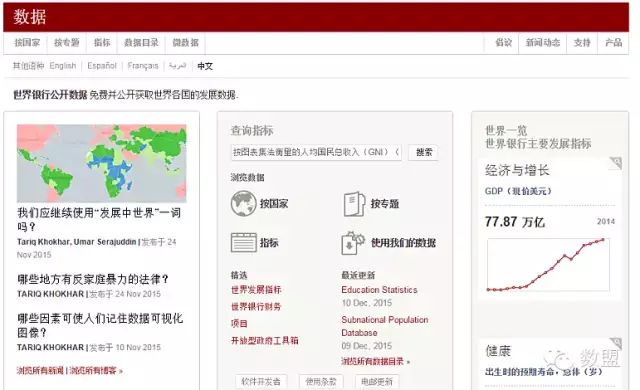640x390 pixels.
Task: Open the globe icon for 按国家
Action: pos(243,204)
